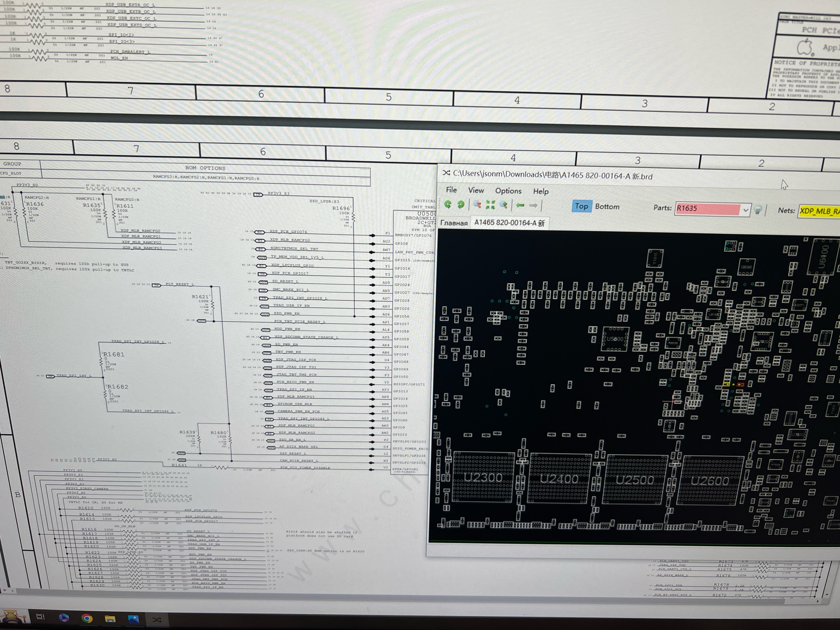Open Google Chrome from the taskbar
The image size is (840, 630).
click(x=87, y=618)
